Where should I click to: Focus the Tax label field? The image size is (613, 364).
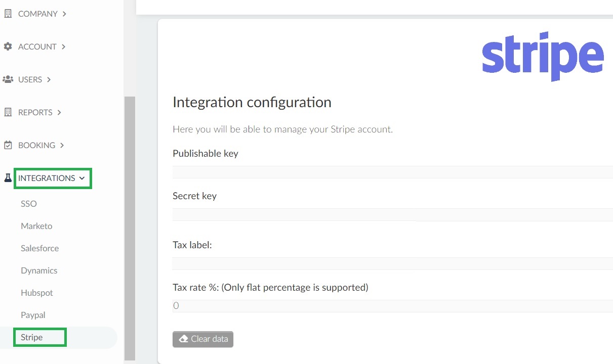(393, 263)
